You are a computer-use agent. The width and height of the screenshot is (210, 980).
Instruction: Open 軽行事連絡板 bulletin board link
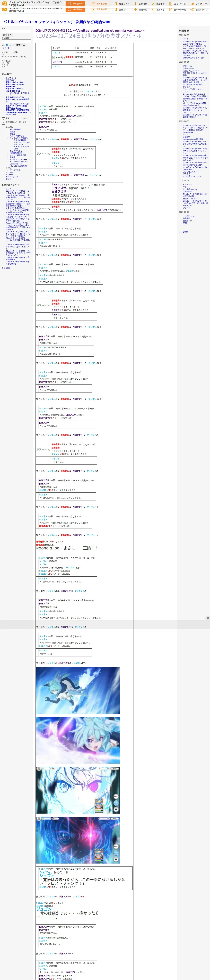15,129
